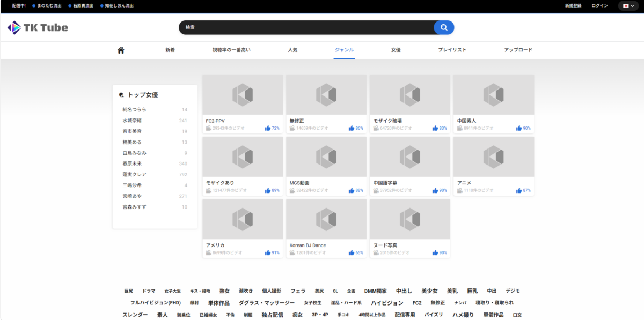Viewport: 644px width, 320px height.
Task: Click thumbs-up icon on Korean BJ Dance card
Action: [352, 252]
